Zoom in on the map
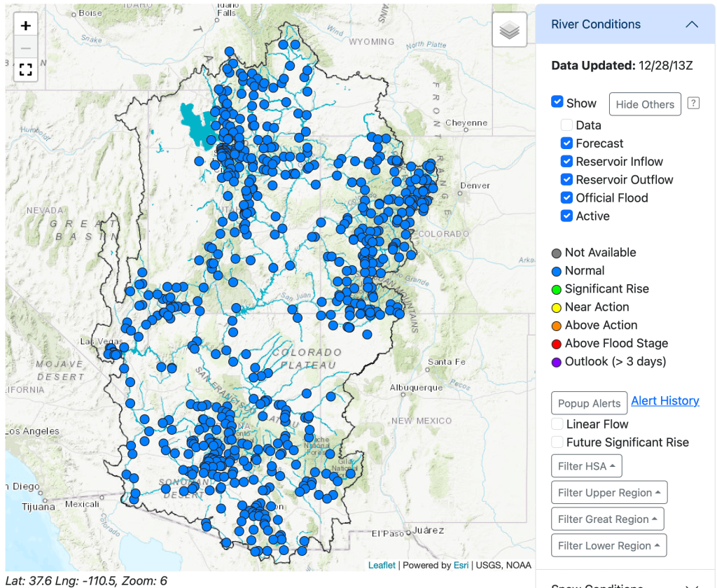Image resolution: width=717 pixels, height=588 pixels. 26,26
